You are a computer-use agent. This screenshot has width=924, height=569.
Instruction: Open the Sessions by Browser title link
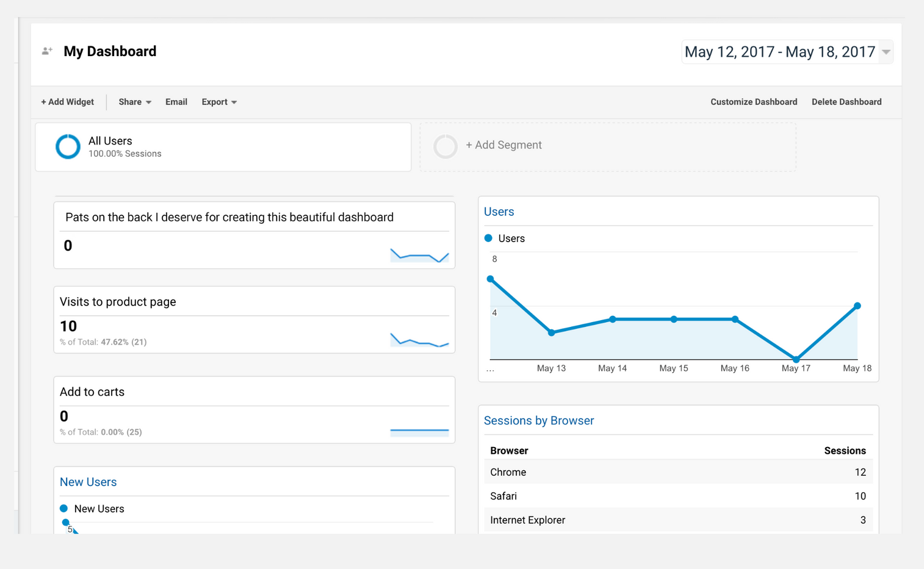pyautogui.click(x=539, y=421)
